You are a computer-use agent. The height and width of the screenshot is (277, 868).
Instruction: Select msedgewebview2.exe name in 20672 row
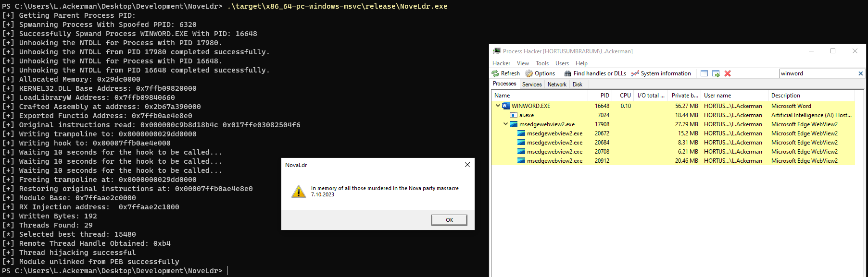point(554,133)
